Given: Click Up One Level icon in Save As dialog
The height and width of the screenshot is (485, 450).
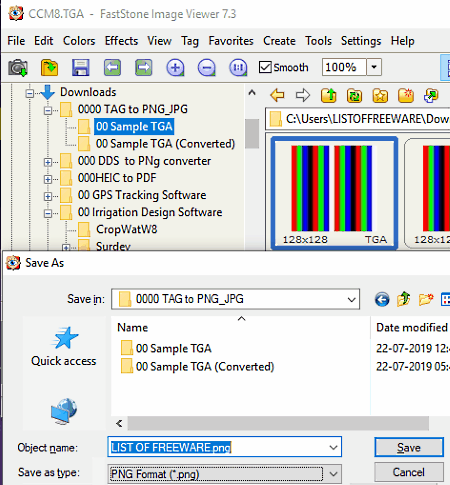Looking at the screenshot, I should tap(403, 299).
